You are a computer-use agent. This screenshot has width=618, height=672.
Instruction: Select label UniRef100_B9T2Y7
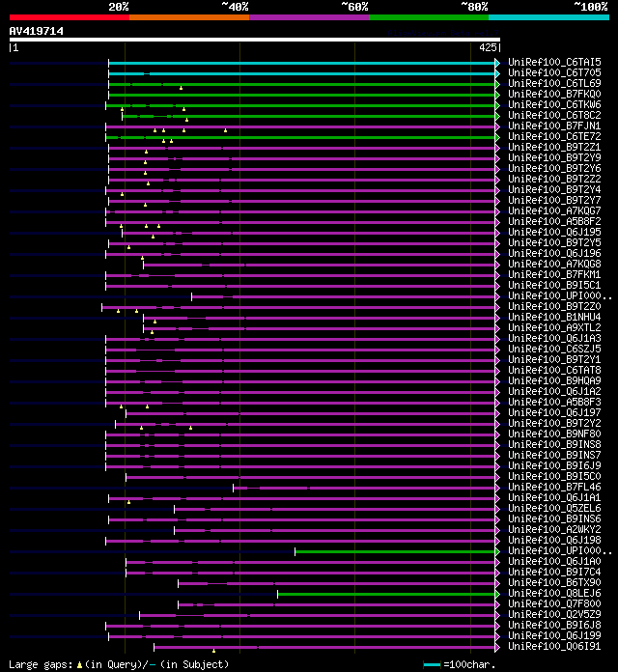(x=554, y=200)
